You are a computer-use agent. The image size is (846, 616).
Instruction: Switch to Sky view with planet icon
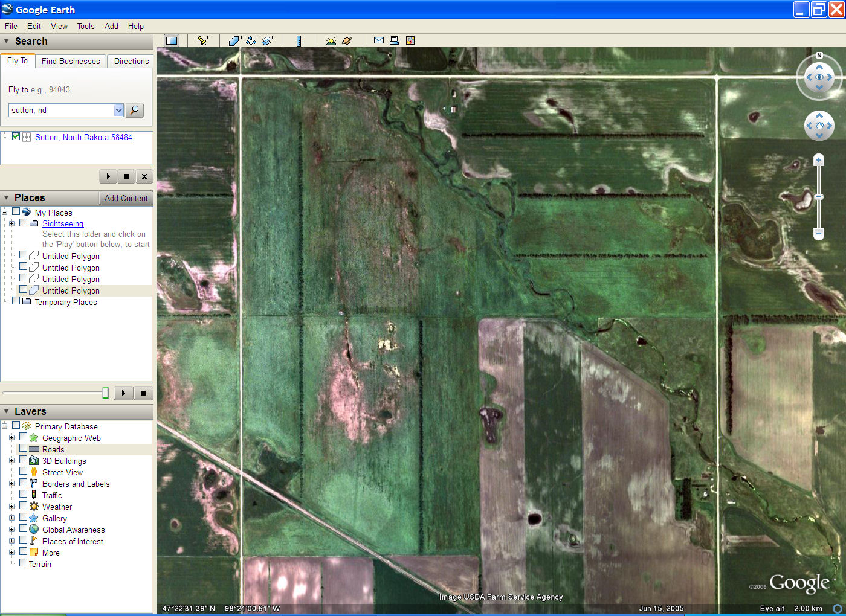pos(347,40)
